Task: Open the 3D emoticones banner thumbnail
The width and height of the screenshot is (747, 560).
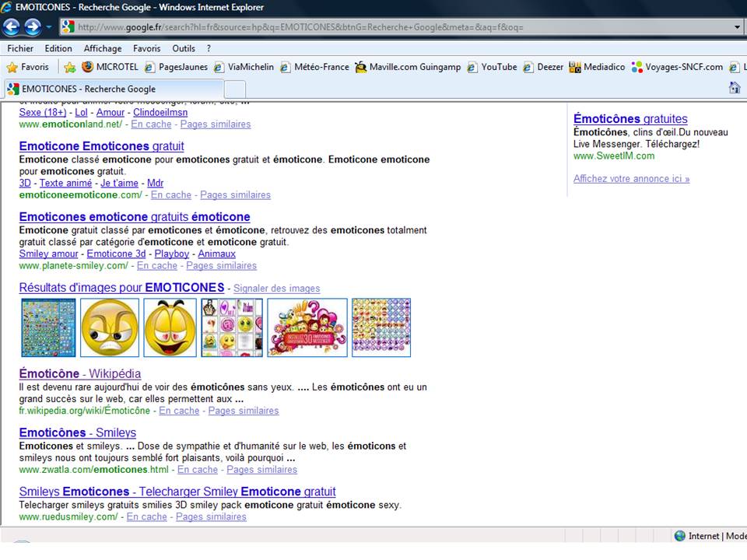Action: [x=307, y=327]
